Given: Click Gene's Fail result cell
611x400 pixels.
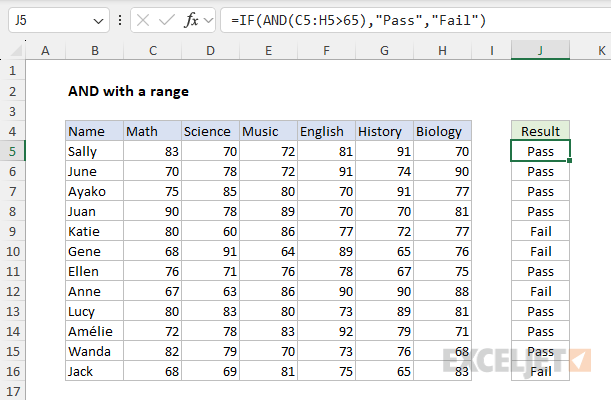Looking at the screenshot, I should point(540,251).
